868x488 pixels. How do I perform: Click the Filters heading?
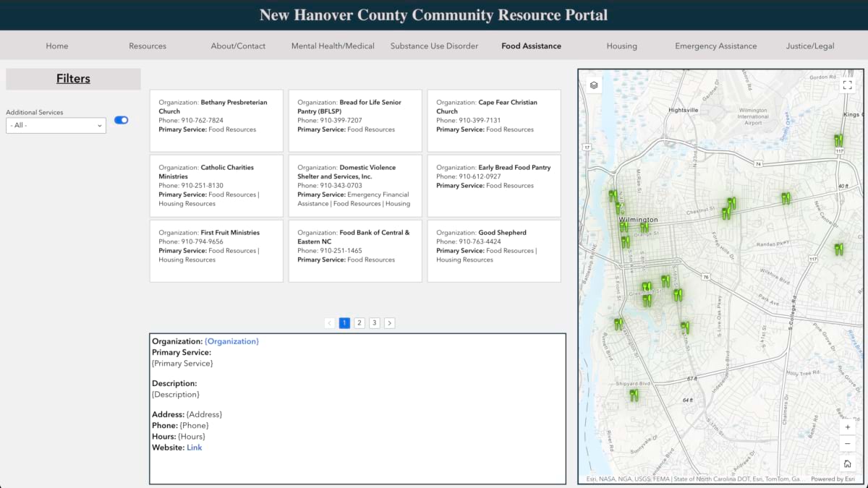coord(73,79)
